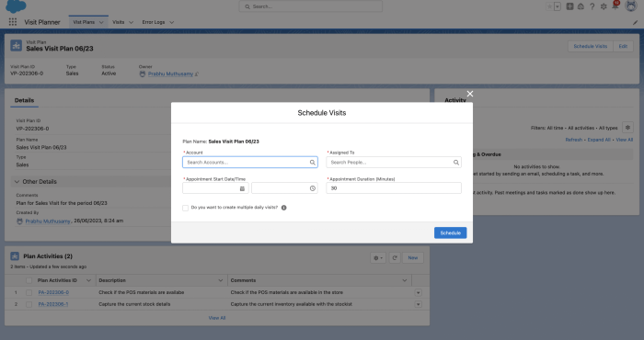The height and width of the screenshot is (340, 644).
Task: Select the Visit Plans tab
Action: (84, 22)
